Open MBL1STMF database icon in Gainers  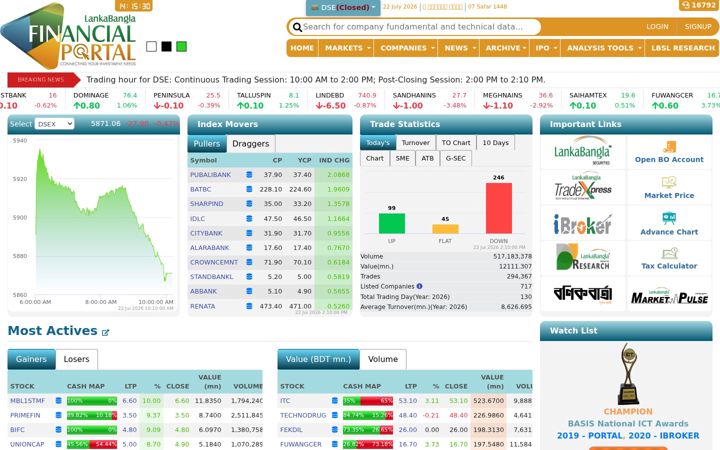pyautogui.click(x=58, y=400)
